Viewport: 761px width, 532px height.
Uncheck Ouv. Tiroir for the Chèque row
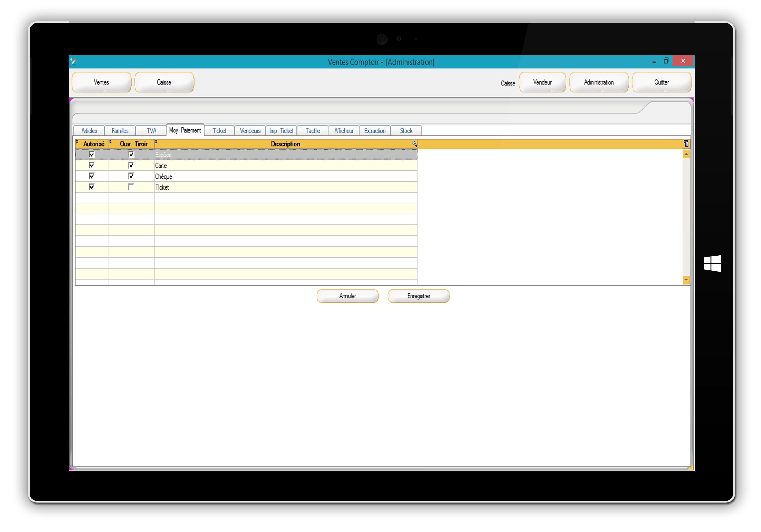pos(131,176)
